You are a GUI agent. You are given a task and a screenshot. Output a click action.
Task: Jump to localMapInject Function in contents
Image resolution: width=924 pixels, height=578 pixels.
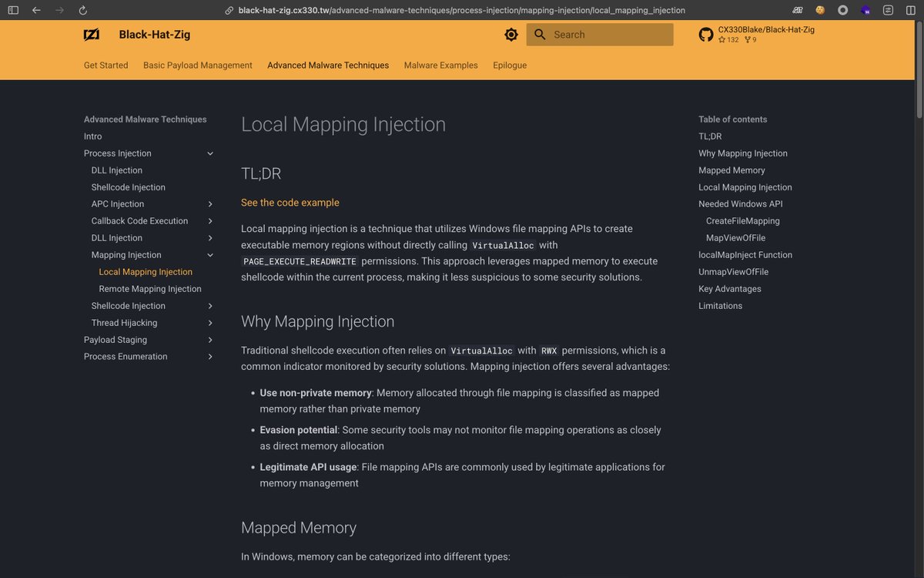point(745,255)
